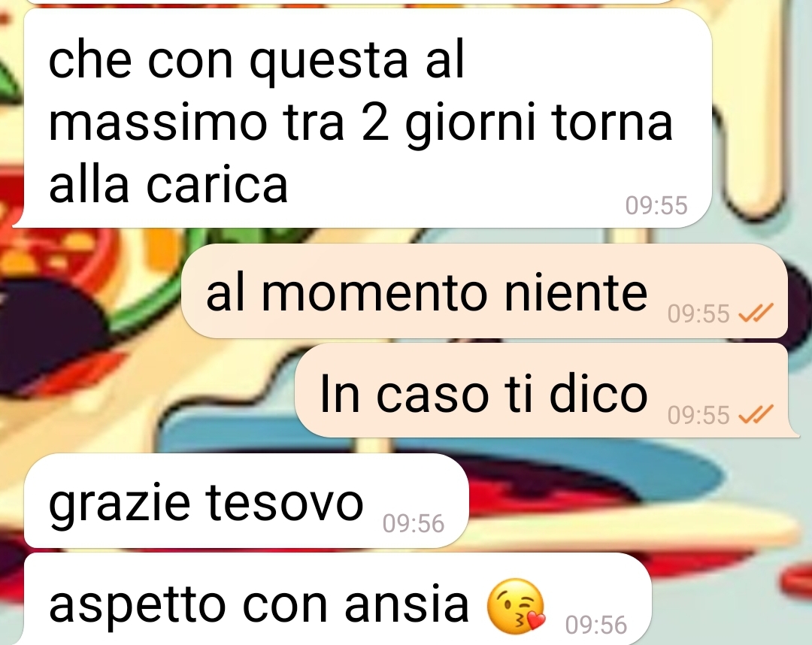Tap the word 'tesovo'
The height and width of the screenshot is (645, 812).
(x=284, y=502)
